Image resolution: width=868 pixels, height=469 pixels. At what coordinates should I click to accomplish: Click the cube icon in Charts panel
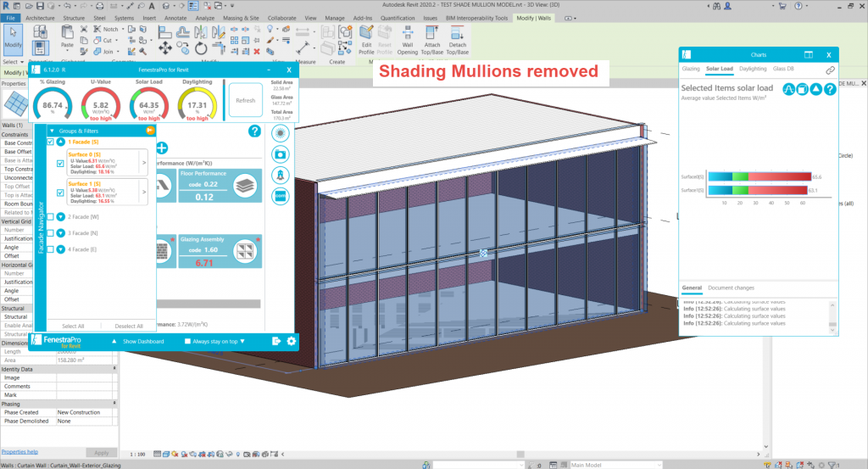pos(802,89)
